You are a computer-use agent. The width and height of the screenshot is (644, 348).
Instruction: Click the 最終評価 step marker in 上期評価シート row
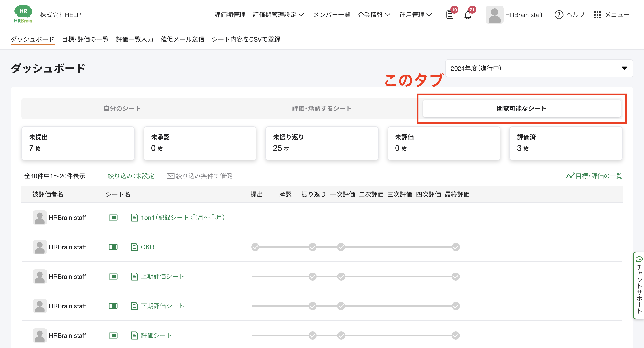pos(455,276)
